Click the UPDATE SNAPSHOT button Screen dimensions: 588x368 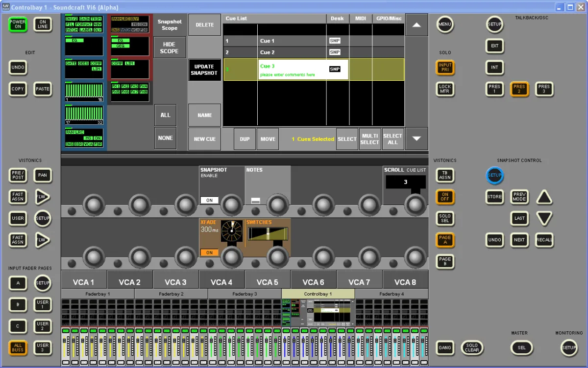pyautogui.click(x=204, y=70)
